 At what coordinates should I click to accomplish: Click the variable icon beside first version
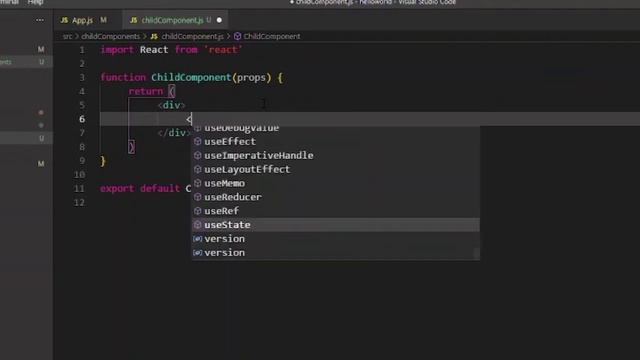198,239
